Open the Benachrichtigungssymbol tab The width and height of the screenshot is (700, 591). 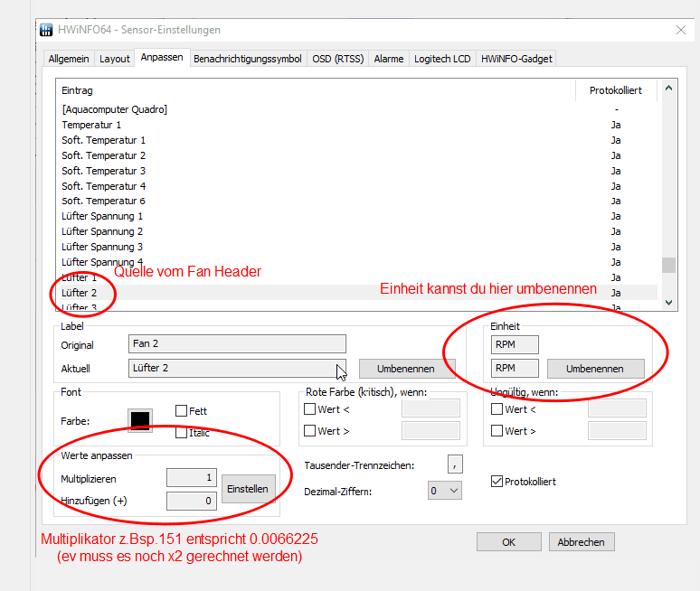[248, 59]
